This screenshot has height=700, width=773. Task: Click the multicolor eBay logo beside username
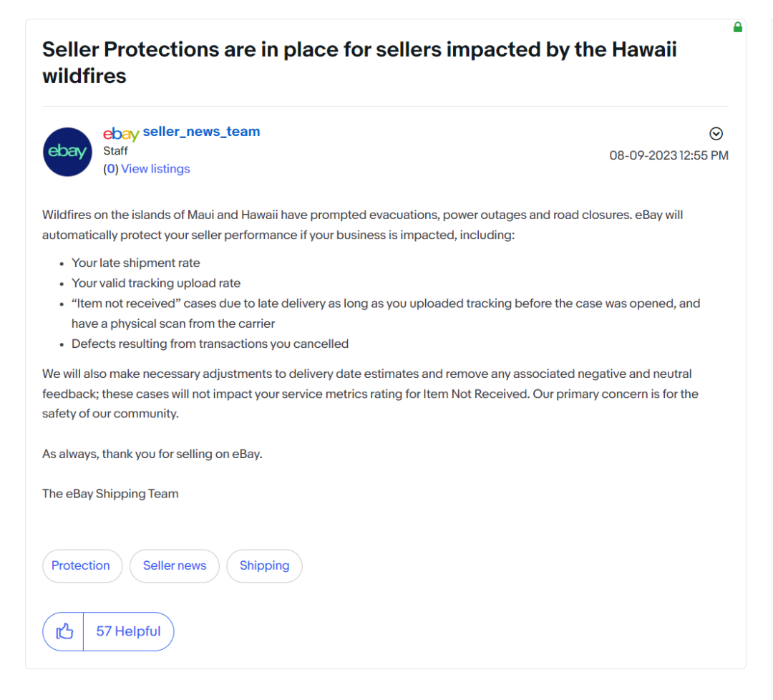tap(121, 133)
